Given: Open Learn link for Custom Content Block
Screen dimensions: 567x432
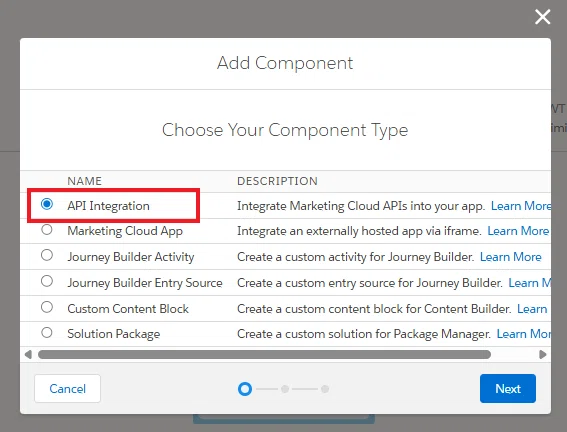Looking at the screenshot, I should coord(532,309).
